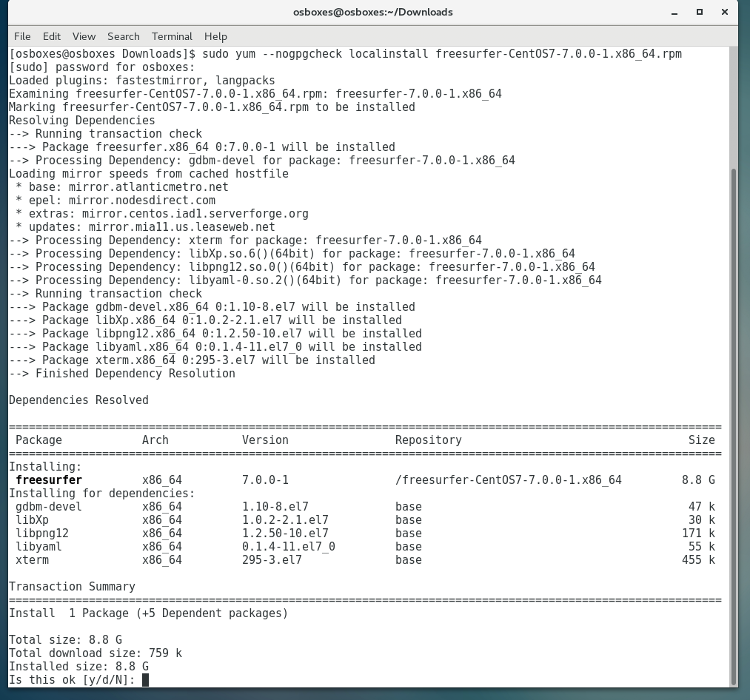Screen dimensions: 750x700
Task: Click the bold freesurfer package name
Action: [x=49, y=480]
